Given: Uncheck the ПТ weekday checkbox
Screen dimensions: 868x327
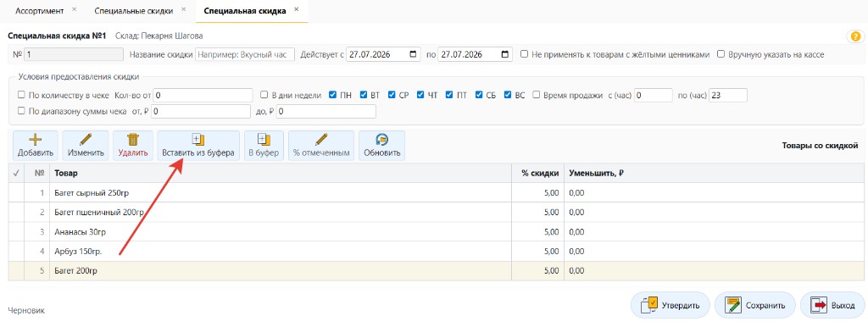Looking at the screenshot, I should pyautogui.click(x=449, y=95).
